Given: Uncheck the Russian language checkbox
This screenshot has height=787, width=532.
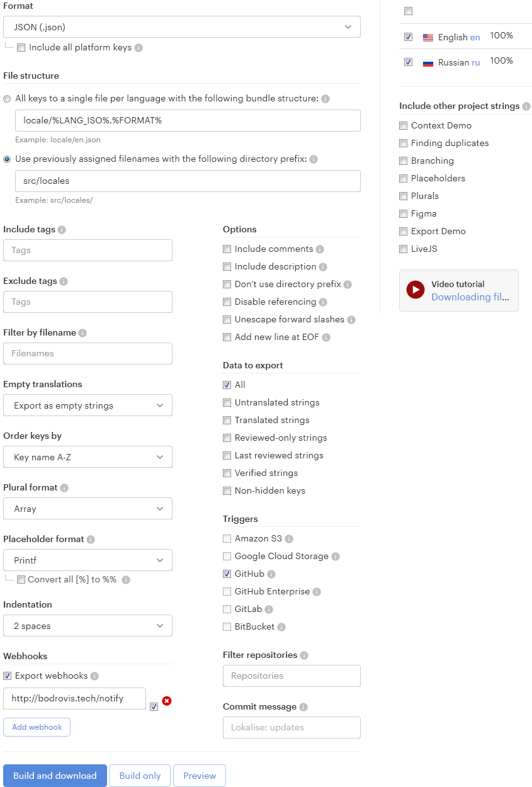Looking at the screenshot, I should [409, 62].
